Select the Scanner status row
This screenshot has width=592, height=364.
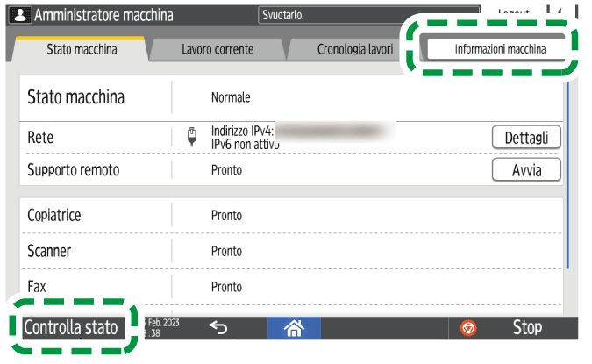click(x=289, y=251)
